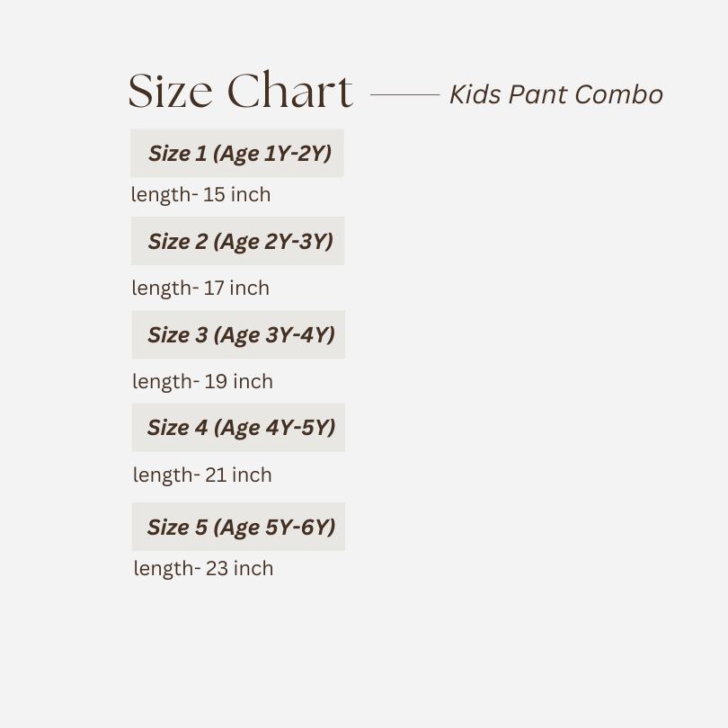728x728 pixels.
Task: Click the horizontal divider line beside the heading
Action: 404,93
